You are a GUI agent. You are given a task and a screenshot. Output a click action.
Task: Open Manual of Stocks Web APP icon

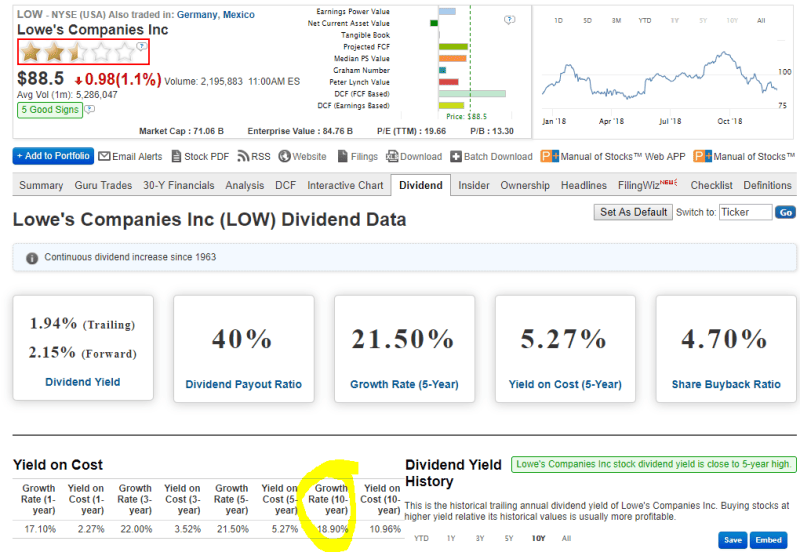click(x=549, y=156)
